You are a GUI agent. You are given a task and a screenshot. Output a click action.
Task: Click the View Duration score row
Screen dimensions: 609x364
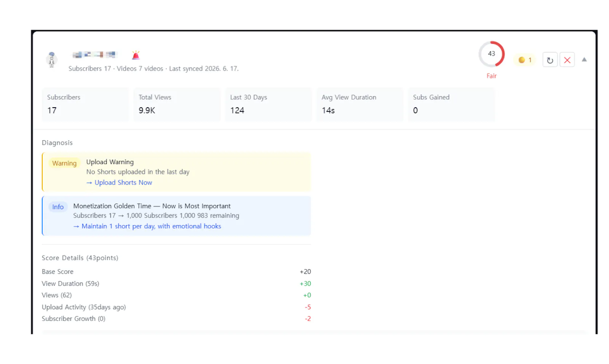tap(176, 284)
